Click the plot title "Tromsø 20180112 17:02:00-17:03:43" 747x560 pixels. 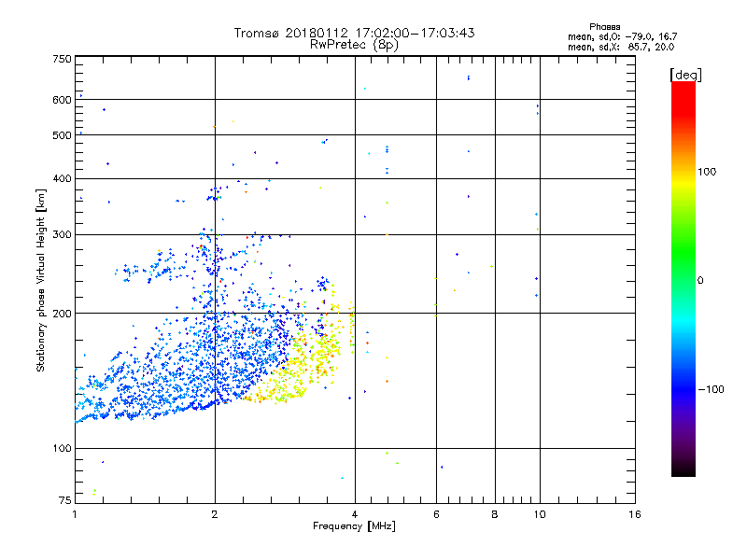(x=354, y=33)
